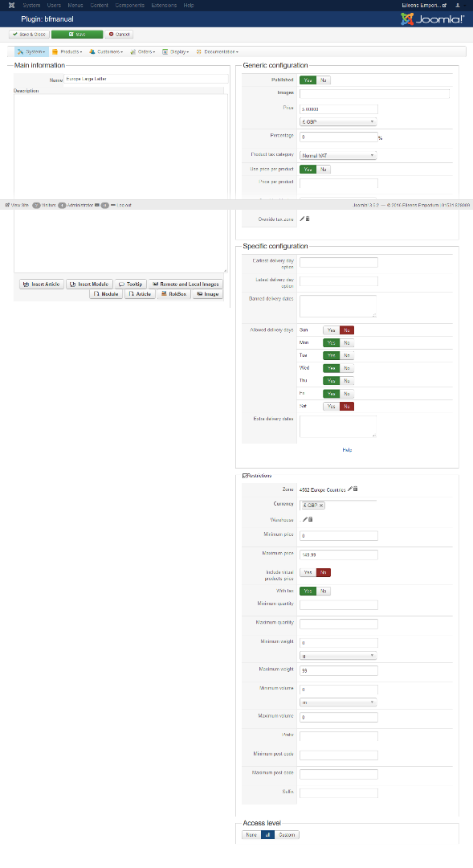Click the Name input field
Viewport: 473px width, 868px height.
146,79
